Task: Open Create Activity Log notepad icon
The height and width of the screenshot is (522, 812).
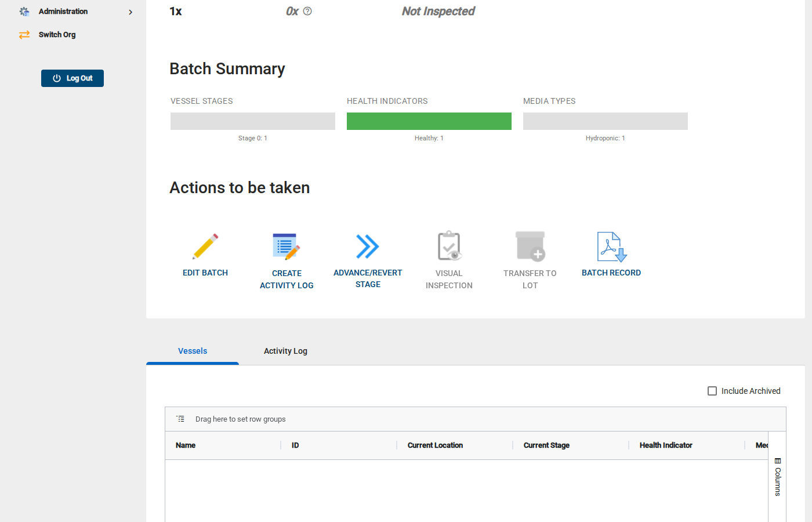Action: [287, 246]
